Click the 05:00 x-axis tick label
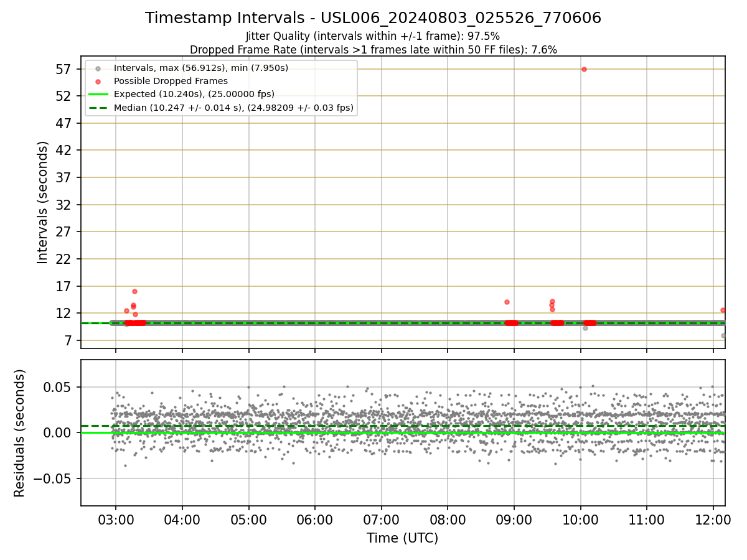Screen dimensions: 747x560 [249, 521]
